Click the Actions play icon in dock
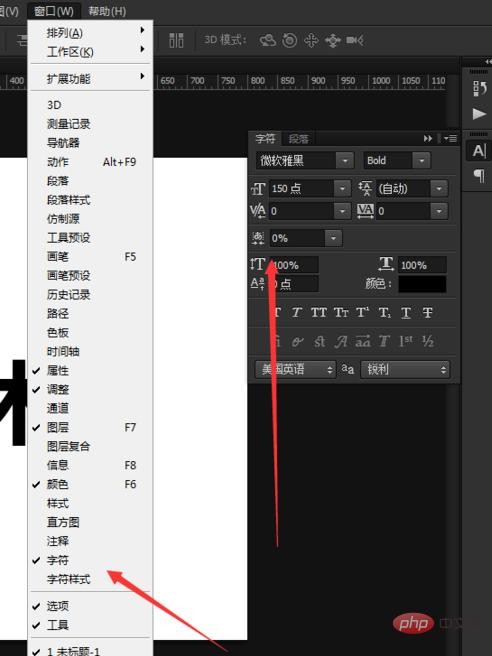This screenshot has height=656, width=492. 479,114
